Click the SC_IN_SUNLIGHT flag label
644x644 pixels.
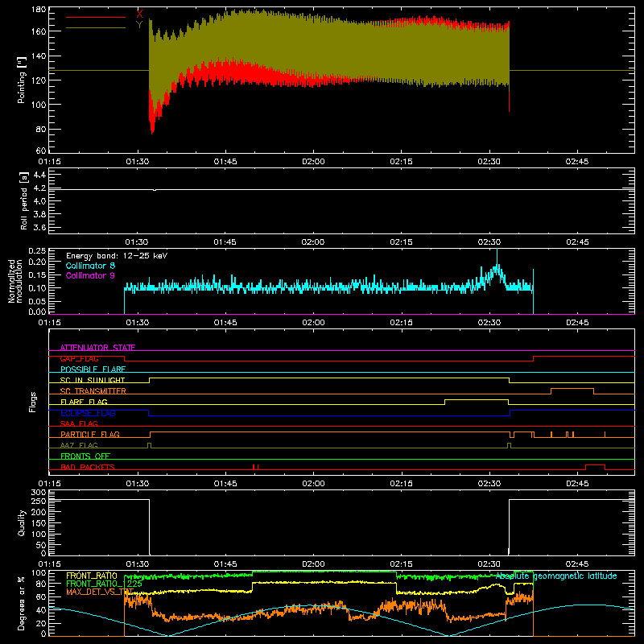click(x=93, y=380)
